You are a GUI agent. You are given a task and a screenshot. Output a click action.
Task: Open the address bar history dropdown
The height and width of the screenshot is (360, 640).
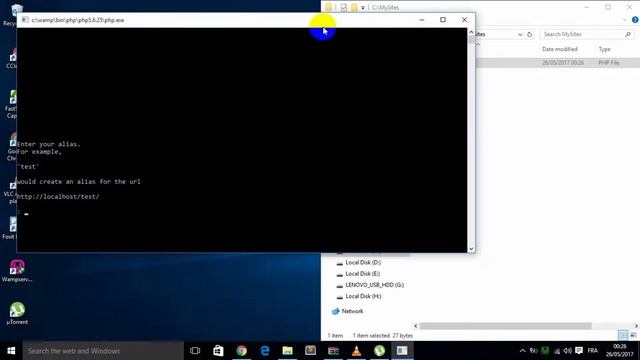[x=520, y=34]
